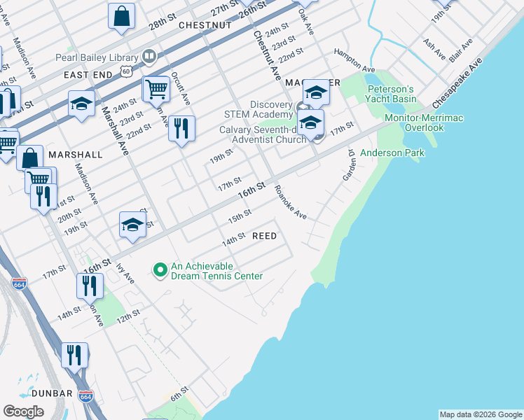Click the Chestnut Ave street label
This screenshot has width=524, height=420.
267,56
